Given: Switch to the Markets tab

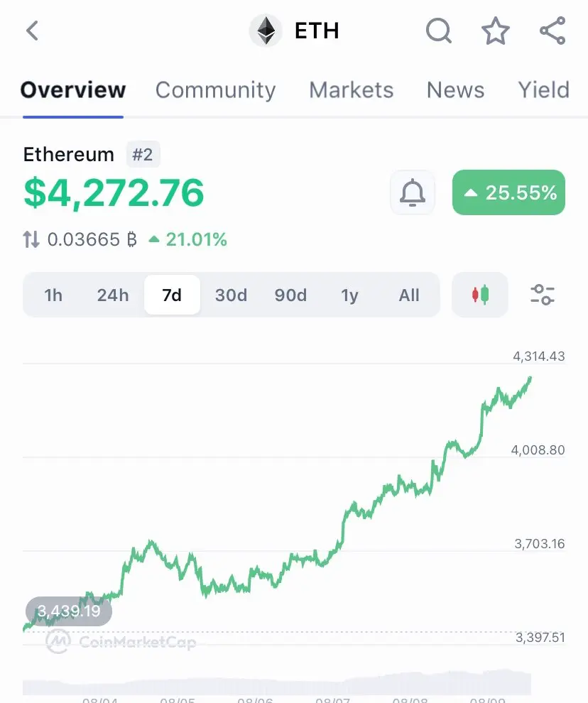Looking at the screenshot, I should tap(352, 90).
